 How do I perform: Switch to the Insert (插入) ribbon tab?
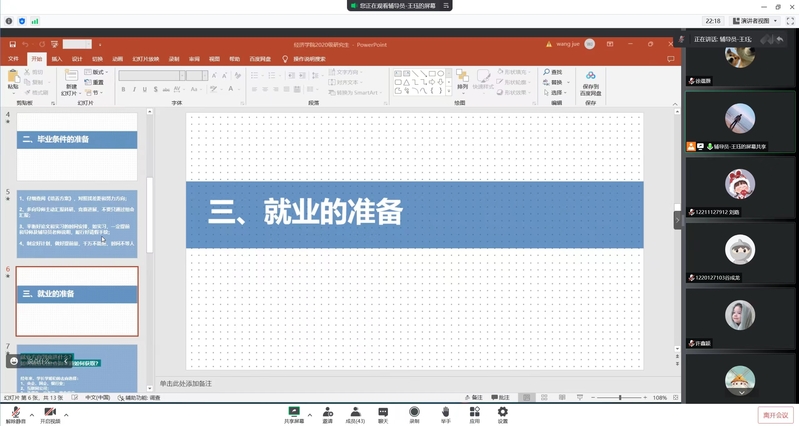click(57, 59)
